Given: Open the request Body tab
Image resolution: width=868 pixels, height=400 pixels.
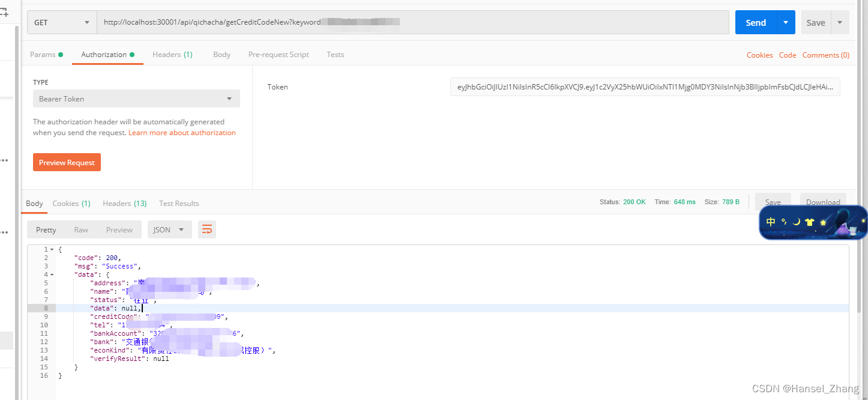Looking at the screenshot, I should point(222,54).
